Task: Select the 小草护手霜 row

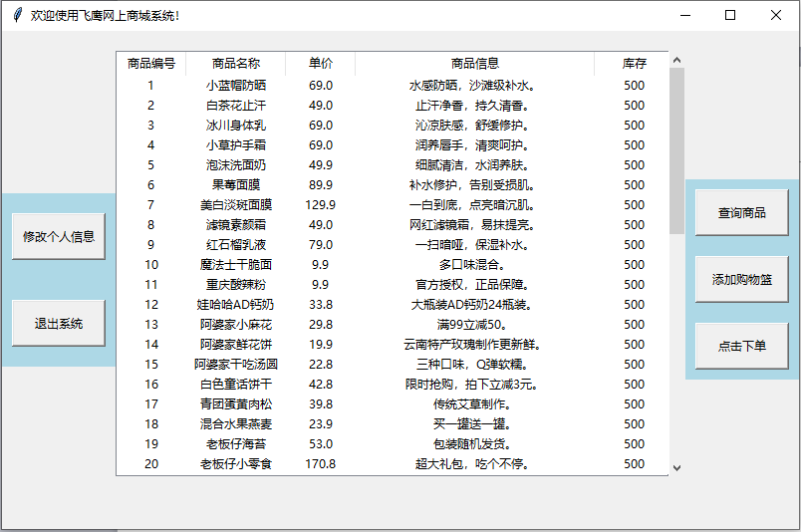Action: tap(393, 145)
